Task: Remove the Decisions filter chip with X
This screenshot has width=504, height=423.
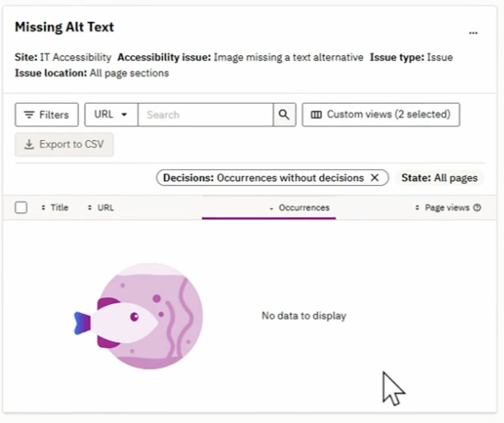Action: coord(374,178)
